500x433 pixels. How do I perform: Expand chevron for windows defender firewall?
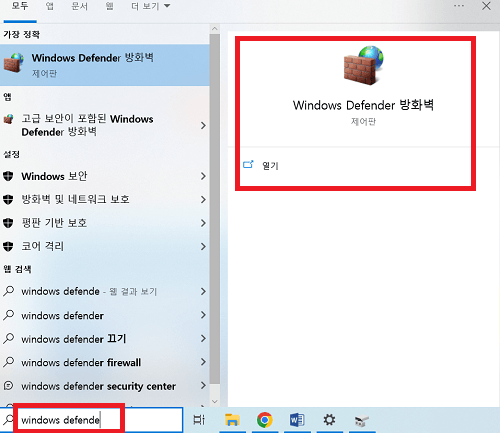coord(203,362)
